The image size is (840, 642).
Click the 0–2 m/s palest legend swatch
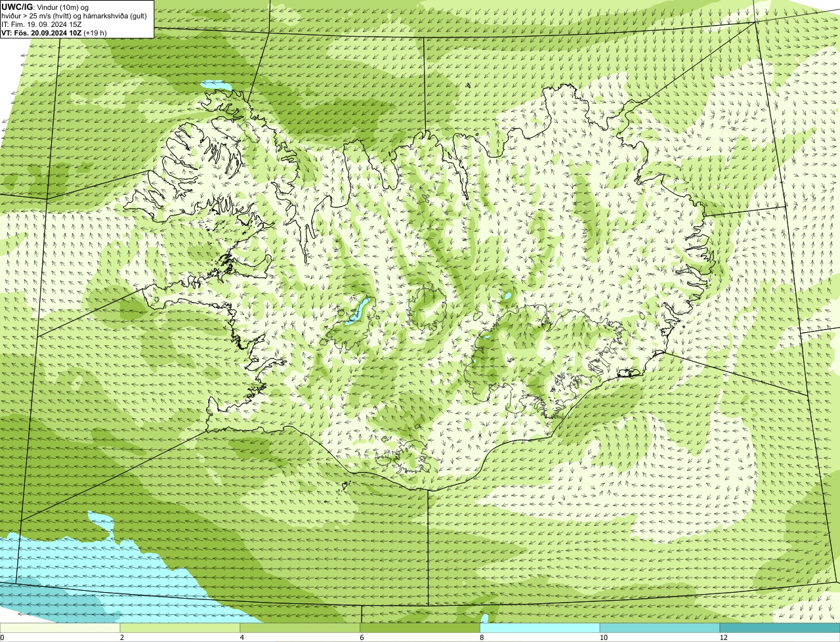pyautogui.click(x=60, y=628)
